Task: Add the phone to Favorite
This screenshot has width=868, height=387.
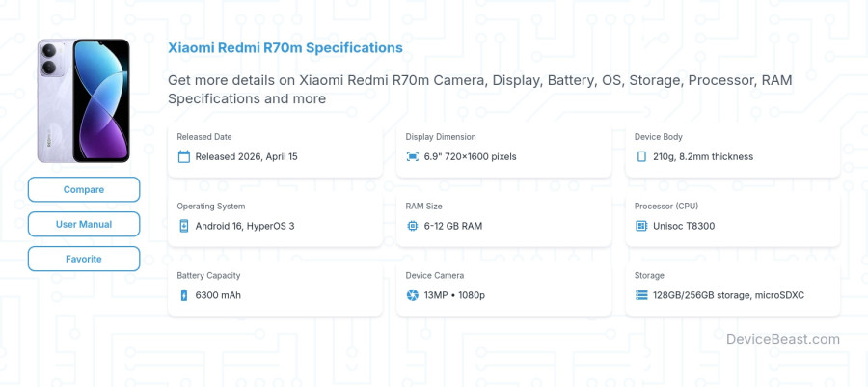Action: click(x=84, y=259)
